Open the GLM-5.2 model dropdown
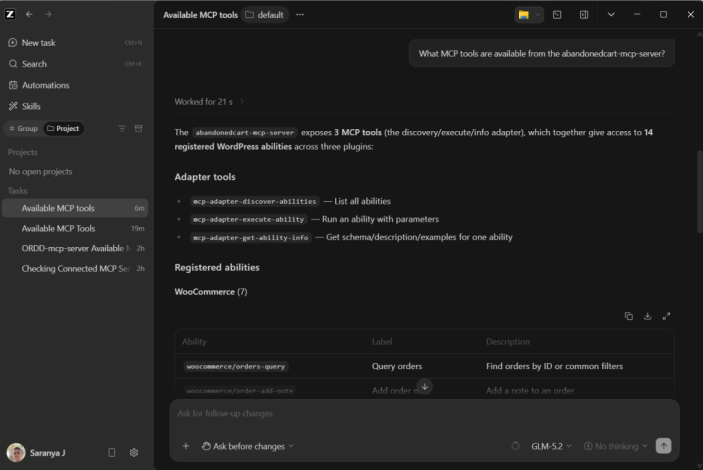 [551, 446]
